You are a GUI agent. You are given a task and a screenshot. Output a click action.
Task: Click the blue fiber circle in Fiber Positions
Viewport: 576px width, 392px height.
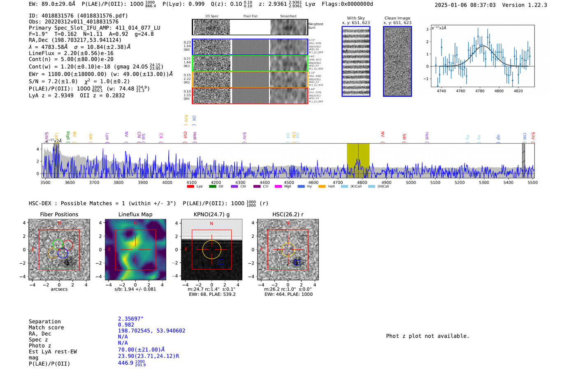point(63,253)
